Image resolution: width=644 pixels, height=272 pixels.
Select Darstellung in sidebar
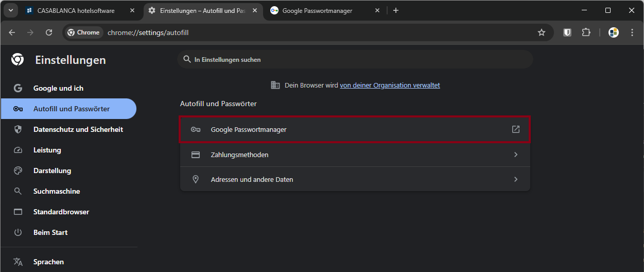(x=52, y=171)
